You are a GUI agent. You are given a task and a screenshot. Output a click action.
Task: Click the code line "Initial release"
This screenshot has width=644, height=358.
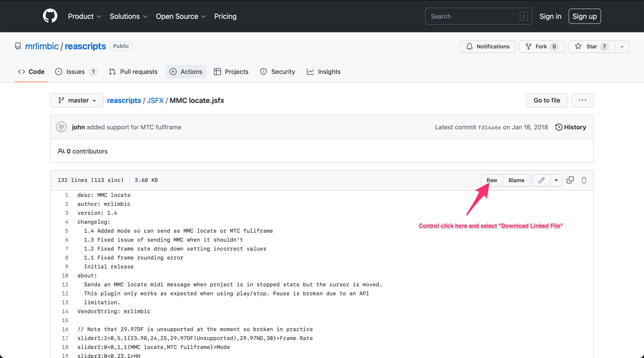point(109,267)
